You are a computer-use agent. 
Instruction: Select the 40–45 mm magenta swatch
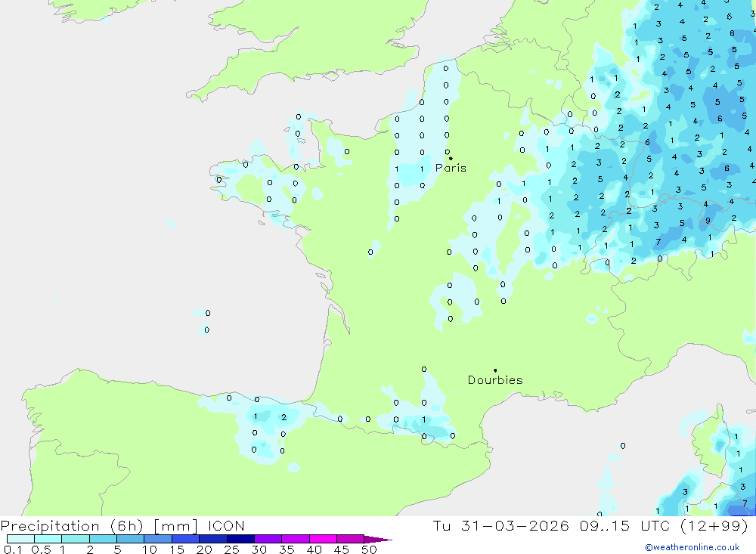coord(323,539)
